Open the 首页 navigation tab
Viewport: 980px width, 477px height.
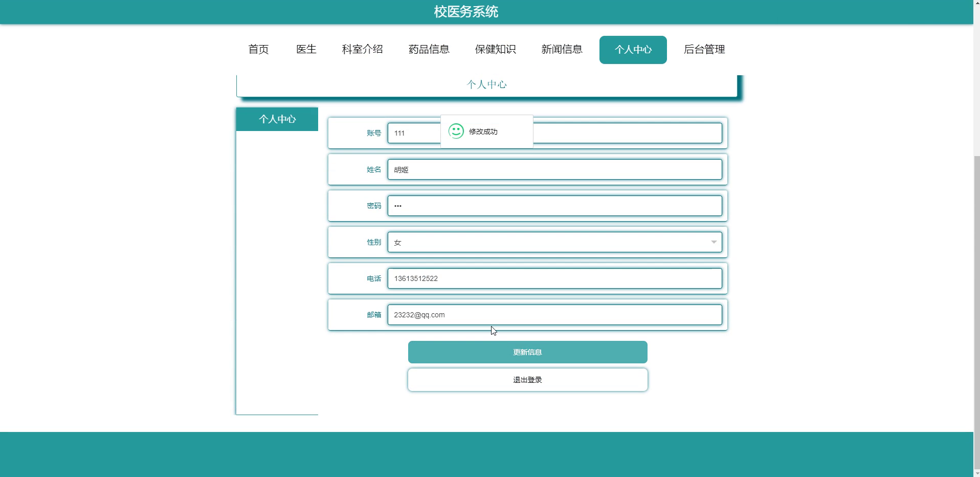[x=258, y=50]
